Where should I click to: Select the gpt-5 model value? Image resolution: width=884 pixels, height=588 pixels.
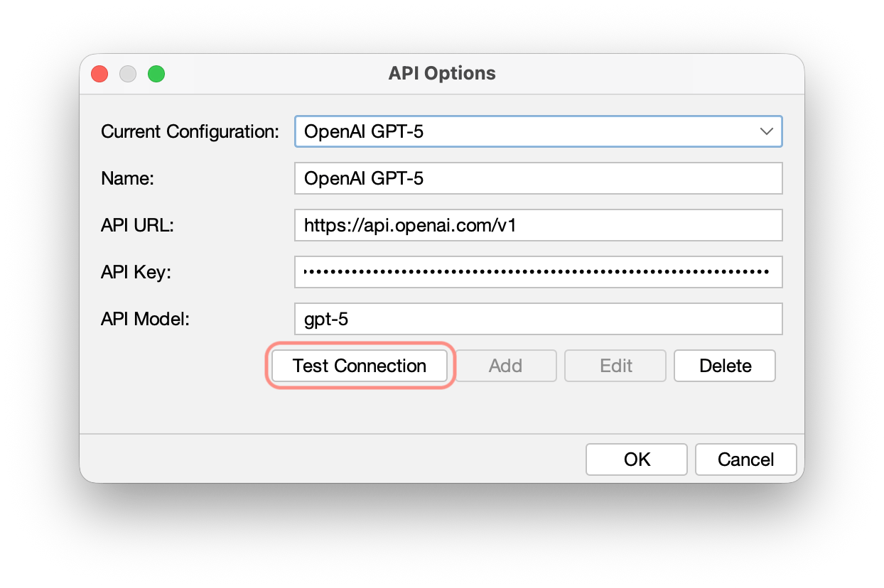325,319
